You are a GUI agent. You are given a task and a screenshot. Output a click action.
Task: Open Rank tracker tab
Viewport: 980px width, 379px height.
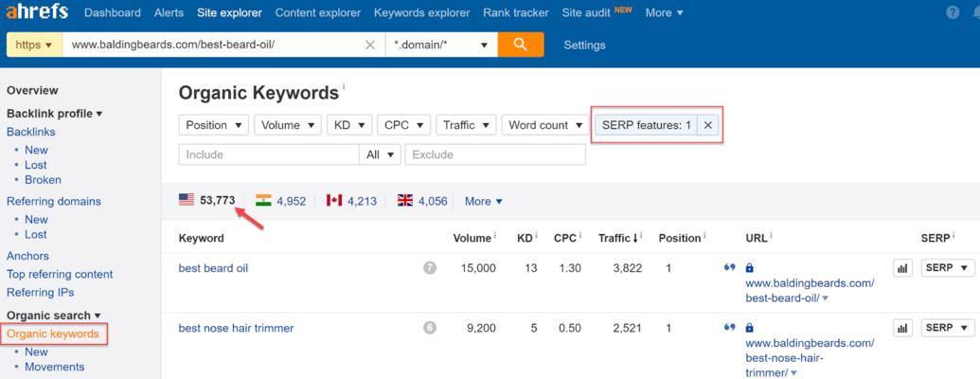[x=516, y=12]
